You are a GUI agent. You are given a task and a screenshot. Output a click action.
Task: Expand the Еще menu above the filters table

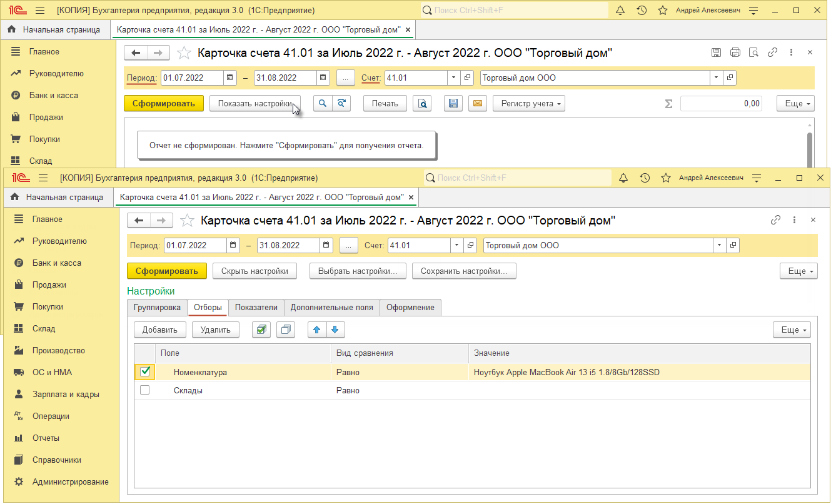point(792,330)
